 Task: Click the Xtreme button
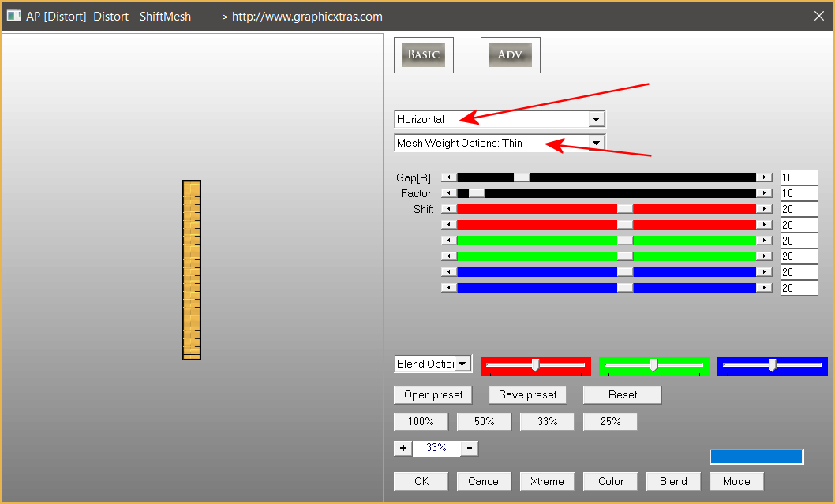tap(547, 481)
